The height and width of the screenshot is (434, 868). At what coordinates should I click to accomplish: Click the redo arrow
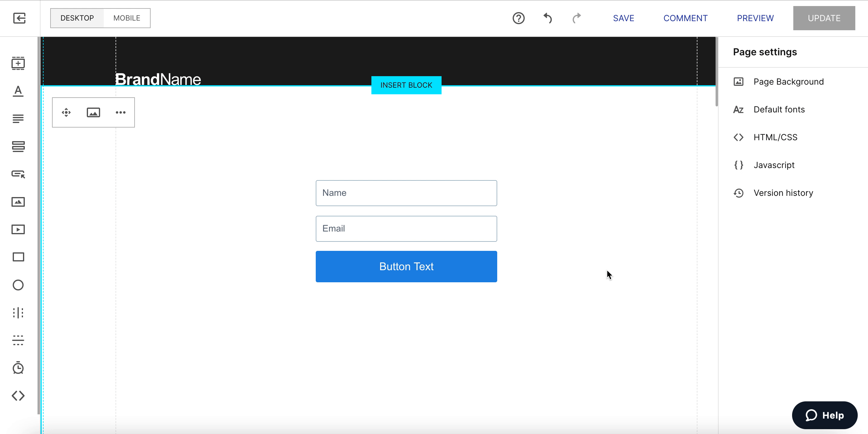(x=577, y=18)
